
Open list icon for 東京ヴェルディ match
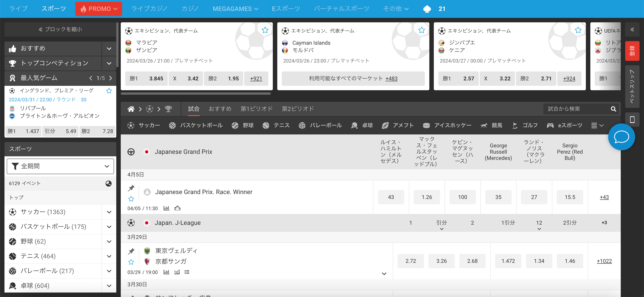coord(187,272)
